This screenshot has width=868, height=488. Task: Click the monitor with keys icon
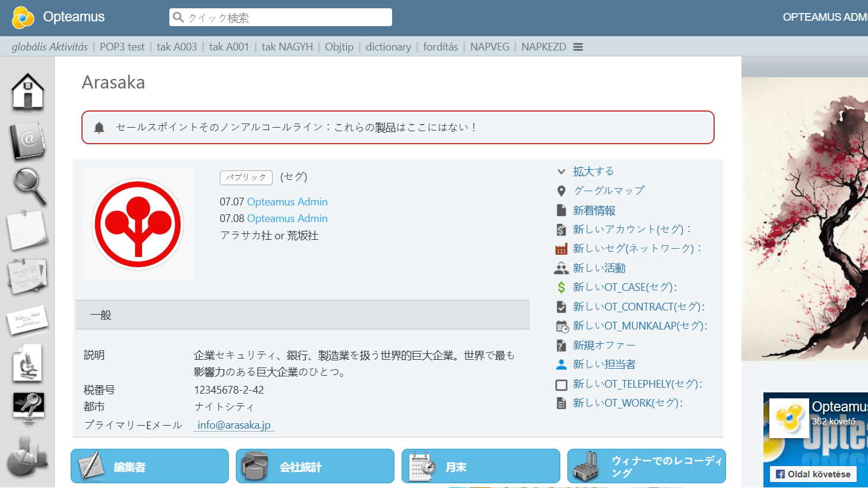click(x=28, y=408)
